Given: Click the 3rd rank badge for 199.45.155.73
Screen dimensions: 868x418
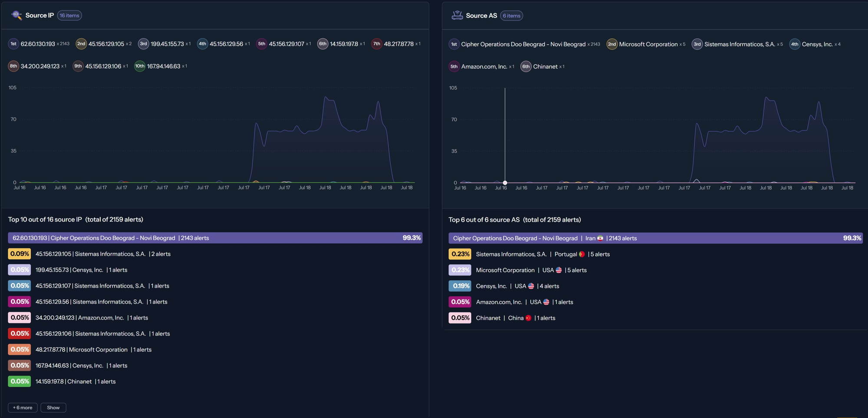Looking at the screenshot, I should coord(143,44).
